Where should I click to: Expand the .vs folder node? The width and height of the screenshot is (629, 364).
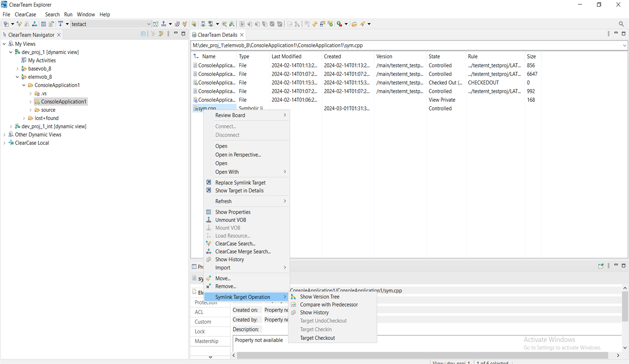point(31,94)
